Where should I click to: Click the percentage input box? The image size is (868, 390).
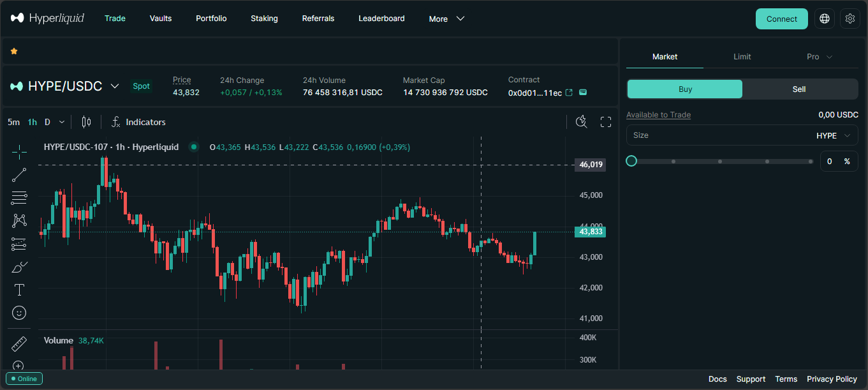click(839, 161)
